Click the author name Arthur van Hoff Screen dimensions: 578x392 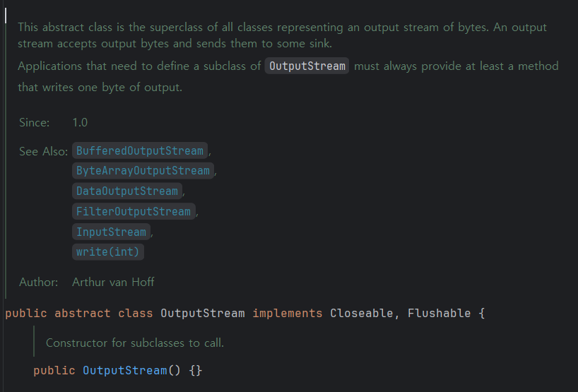click(x=113, y=283)
